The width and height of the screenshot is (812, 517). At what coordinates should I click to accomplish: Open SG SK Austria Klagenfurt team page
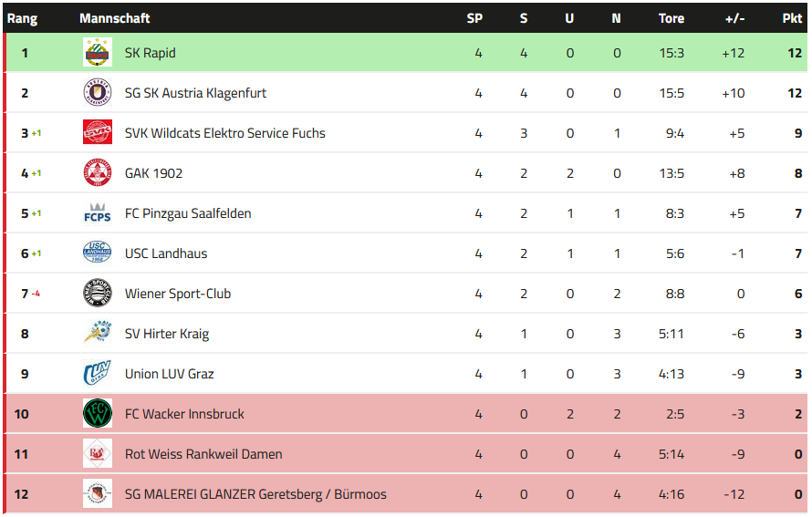tap(195, 93)
